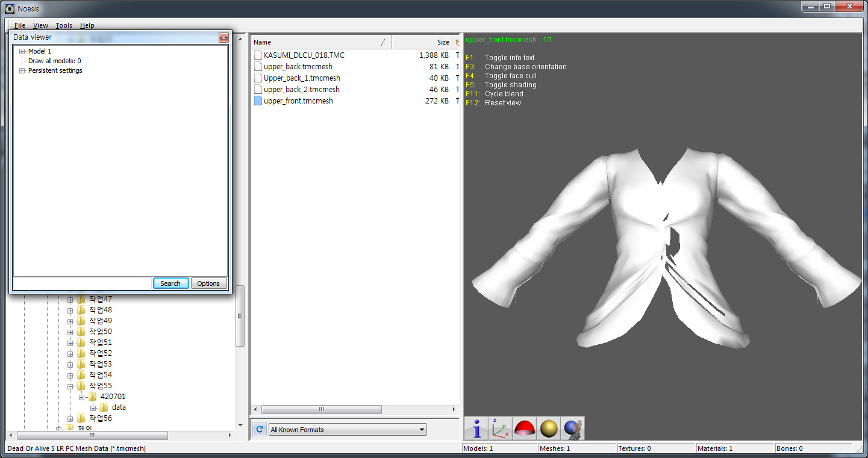Click the Search button in Data viewer
This screenshot has width=868, height=458.
170,283
